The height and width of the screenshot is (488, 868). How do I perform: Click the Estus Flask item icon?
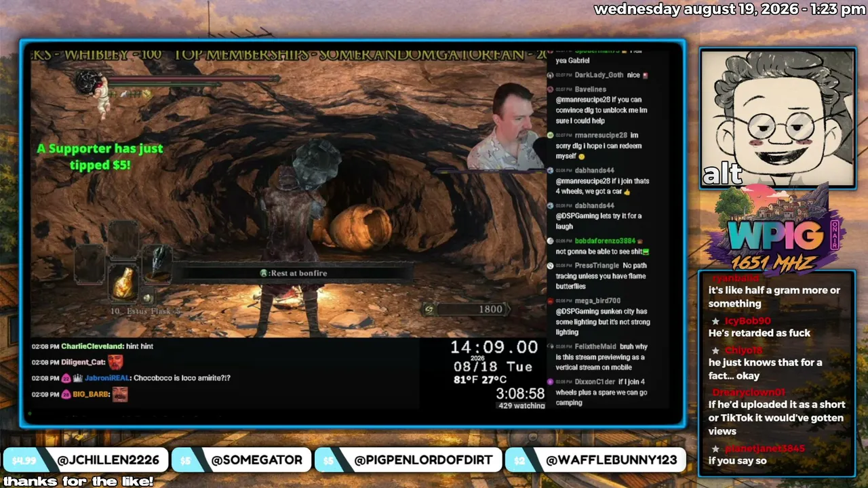point(123,283)
